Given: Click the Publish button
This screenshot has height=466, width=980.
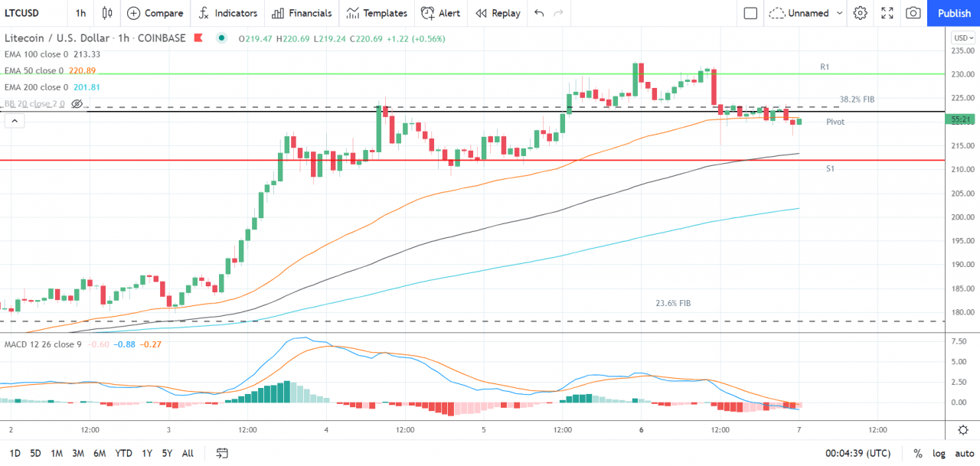Looking at the screenshot, I should 953,13.
